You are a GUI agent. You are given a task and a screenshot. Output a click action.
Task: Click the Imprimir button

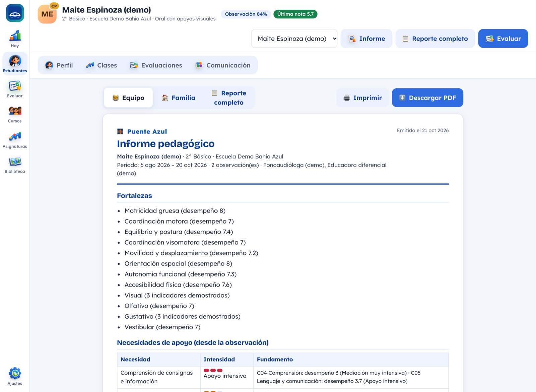point(363,98)
